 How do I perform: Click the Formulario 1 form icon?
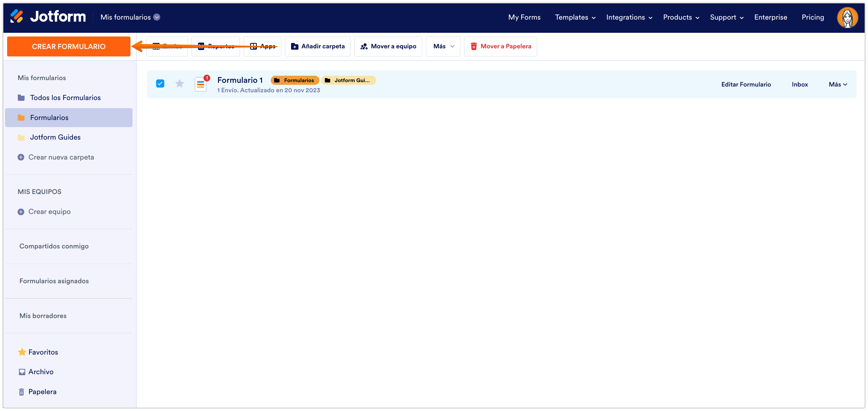201,84
